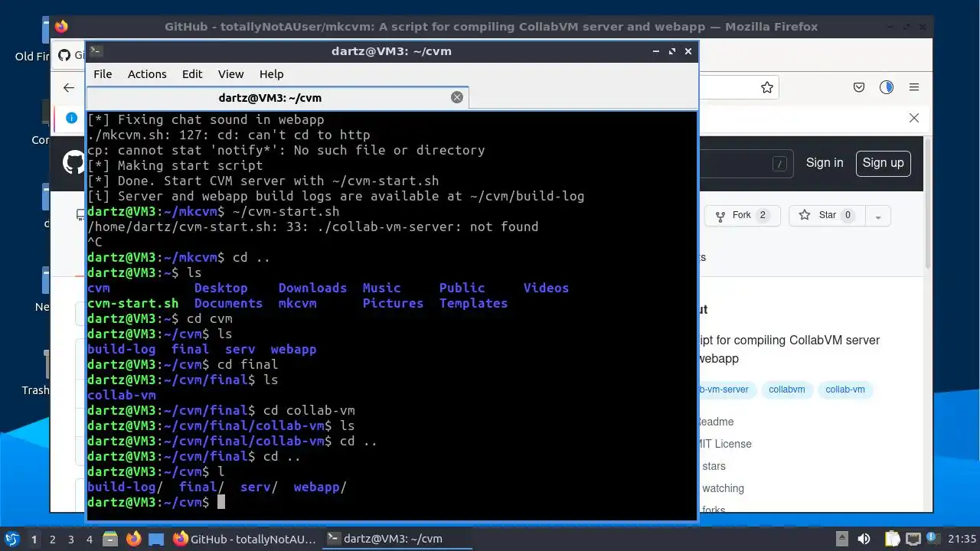Maximize the terminal window
Viewport: 980px width, 551px height.
coord(672,51)
